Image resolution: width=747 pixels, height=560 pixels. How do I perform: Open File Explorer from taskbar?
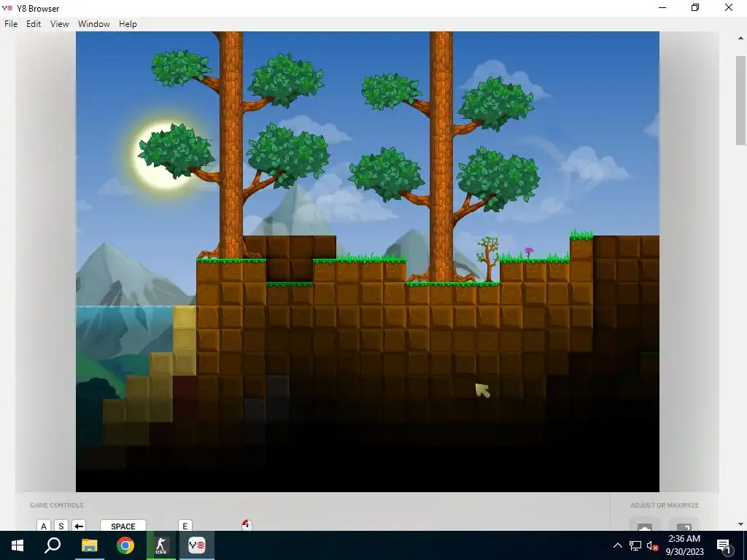[89, 545]
